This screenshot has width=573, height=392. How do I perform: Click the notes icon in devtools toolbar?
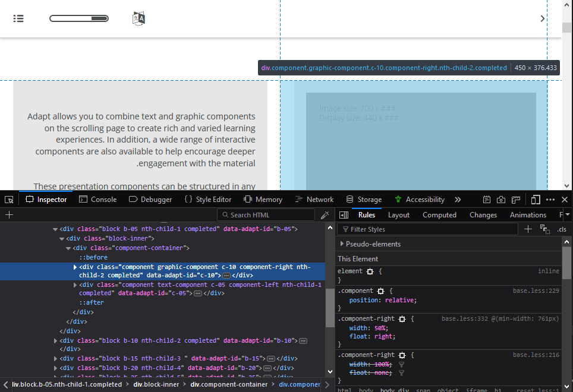tap(486, 200)
